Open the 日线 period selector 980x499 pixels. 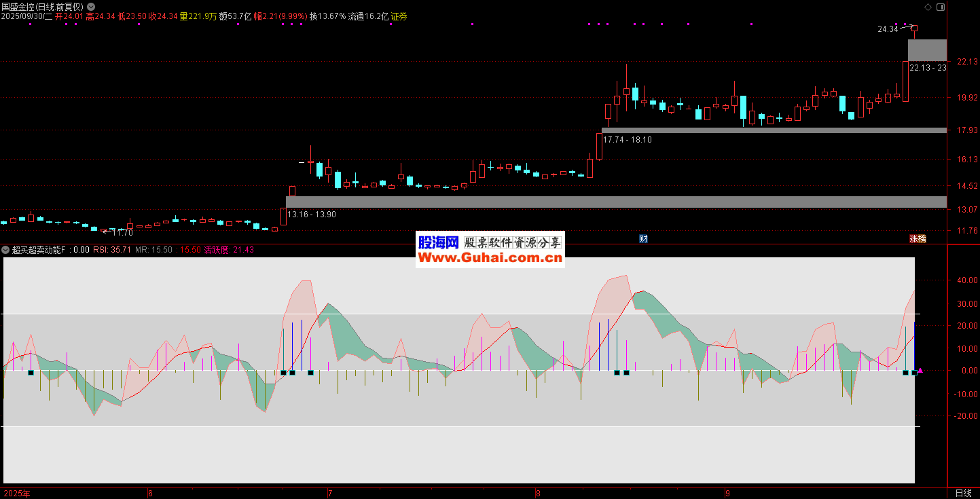[x=963, y=493]
